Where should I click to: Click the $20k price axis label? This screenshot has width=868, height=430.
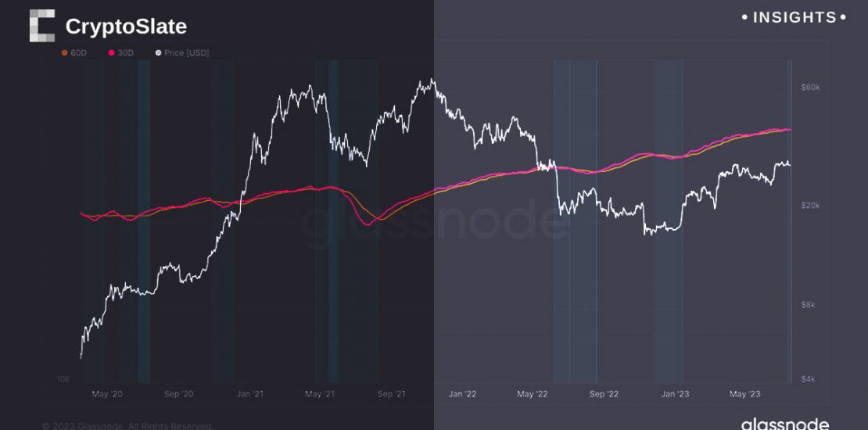click(x=811, y=205)
